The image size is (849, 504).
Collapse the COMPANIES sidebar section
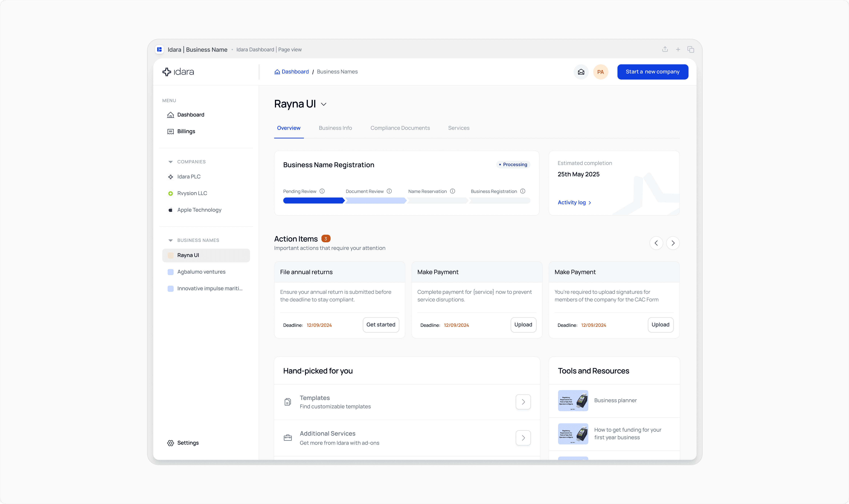[x=171, y=162]
